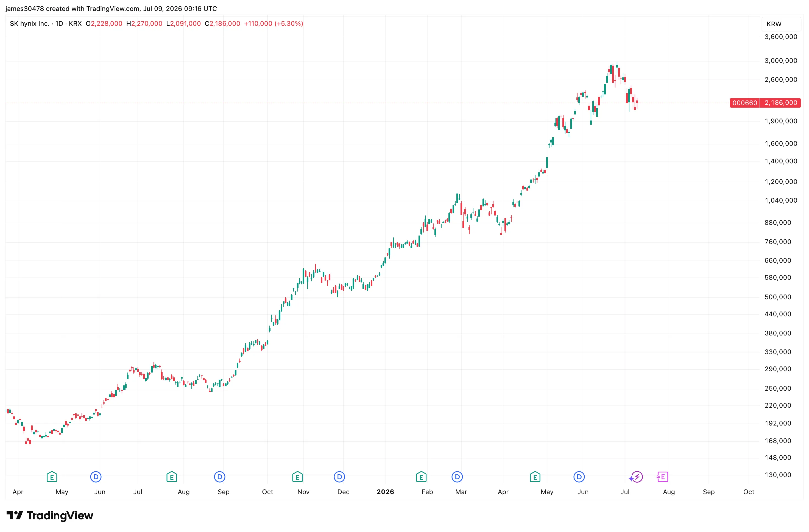
Task: Click the 580,000 price axis label
Action: (778, 278)
